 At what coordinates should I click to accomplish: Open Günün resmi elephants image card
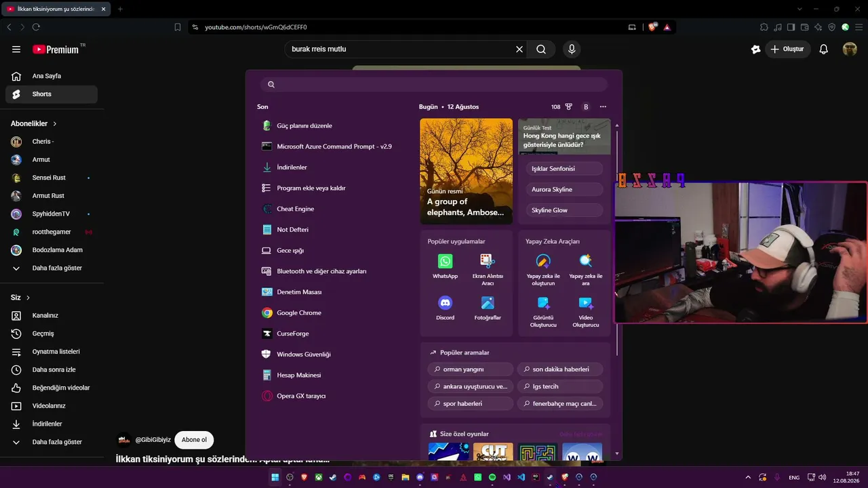point(466,171)
